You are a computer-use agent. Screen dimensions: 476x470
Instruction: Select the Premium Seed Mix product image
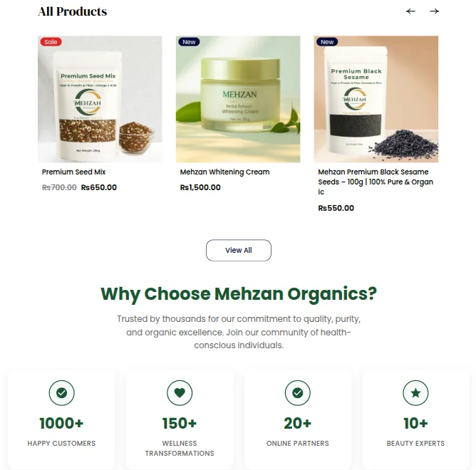coord(100,99)
